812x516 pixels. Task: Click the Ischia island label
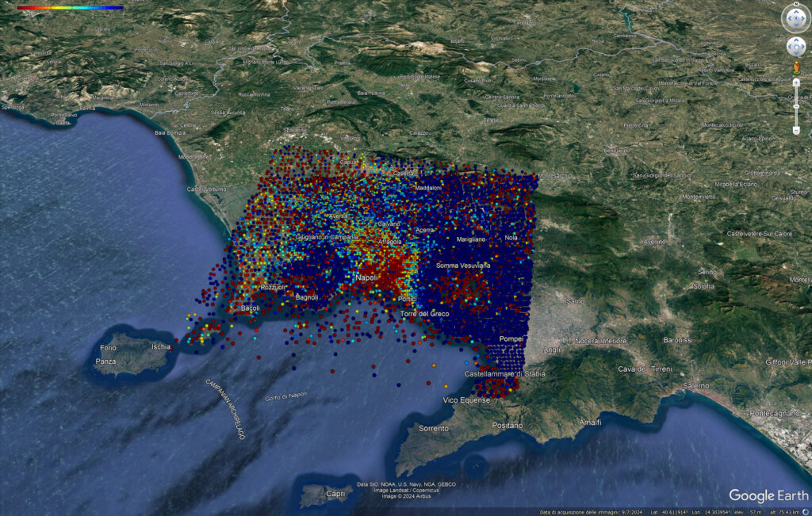point(161,347)
